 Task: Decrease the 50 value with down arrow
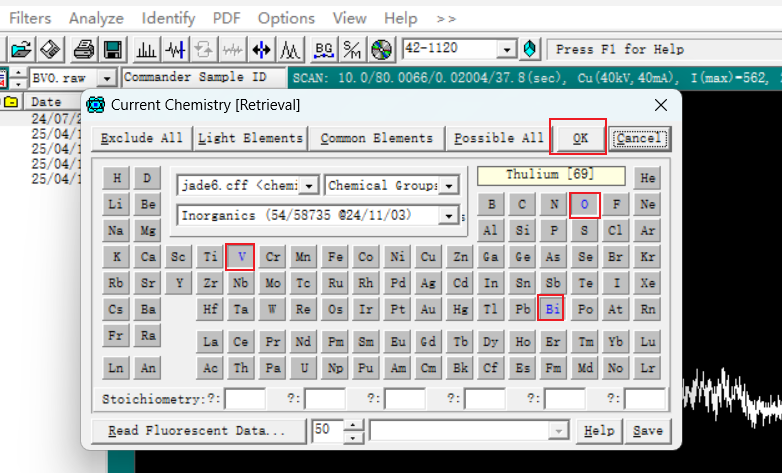tap(353, 437)
